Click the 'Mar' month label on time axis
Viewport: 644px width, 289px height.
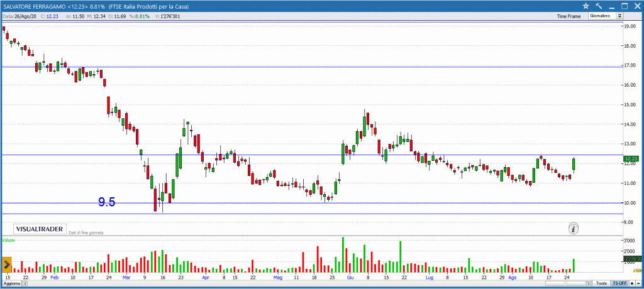126,278
